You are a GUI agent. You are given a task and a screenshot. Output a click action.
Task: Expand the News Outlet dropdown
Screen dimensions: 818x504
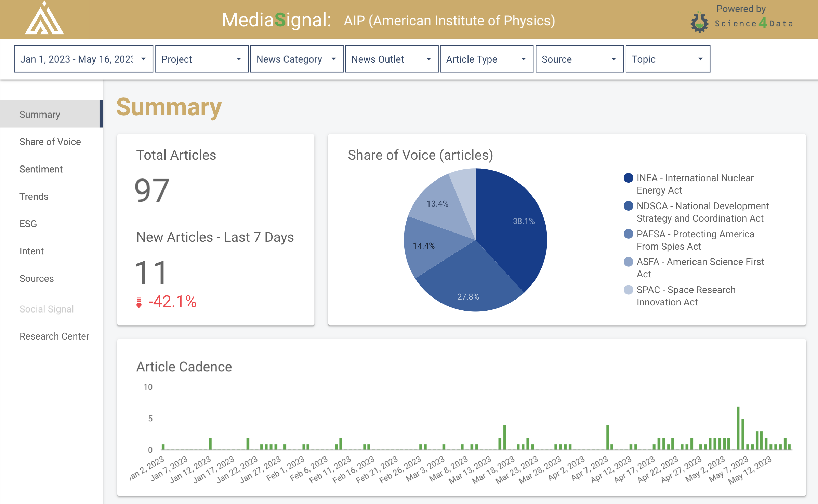(x=392, y=59)
